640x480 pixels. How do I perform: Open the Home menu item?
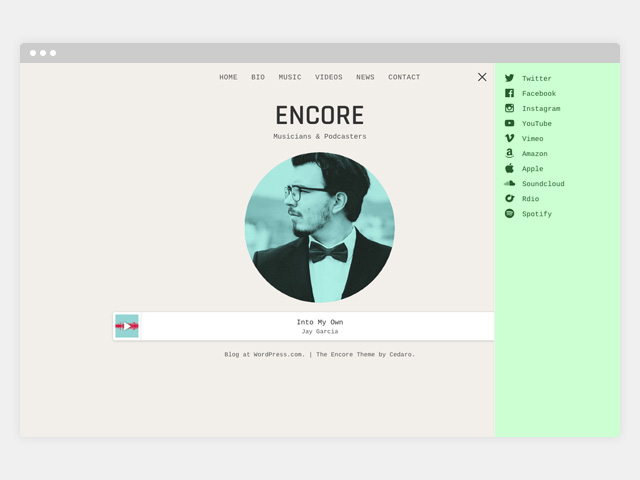[x=228, y=77]
